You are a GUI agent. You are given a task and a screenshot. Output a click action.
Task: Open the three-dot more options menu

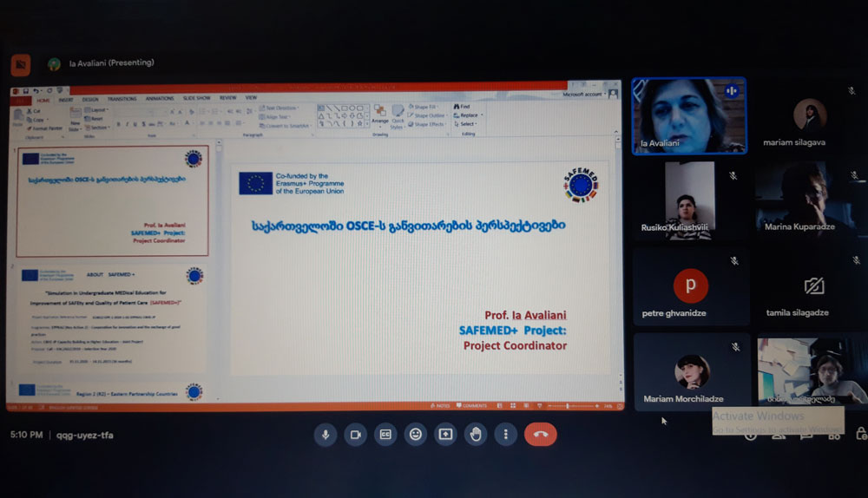click(x=505, y=435)
